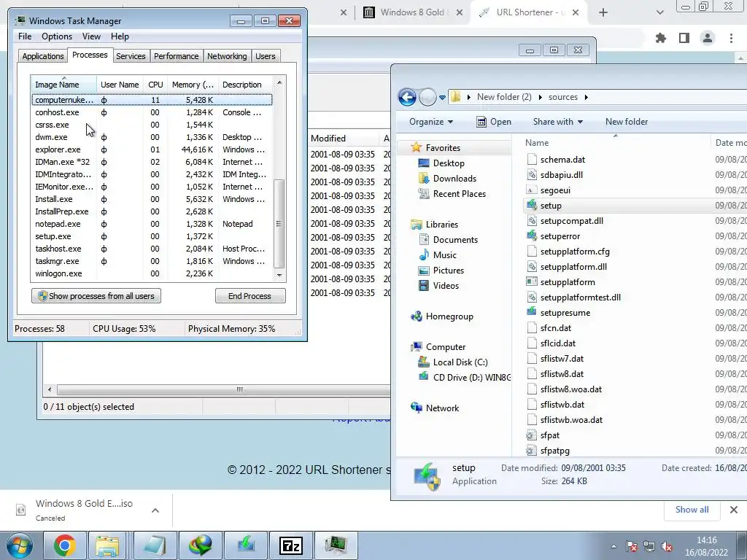Switch to the Performance tab
Screen dimensions: 747x560
point(177,56)
